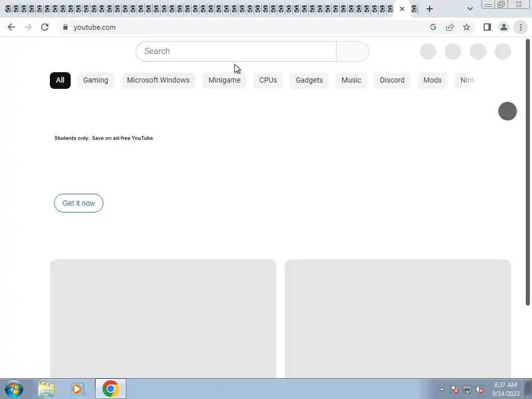Open the clock showing 8:37 AM
Viewport: 532px width, 399px height.
pos(506,389)
